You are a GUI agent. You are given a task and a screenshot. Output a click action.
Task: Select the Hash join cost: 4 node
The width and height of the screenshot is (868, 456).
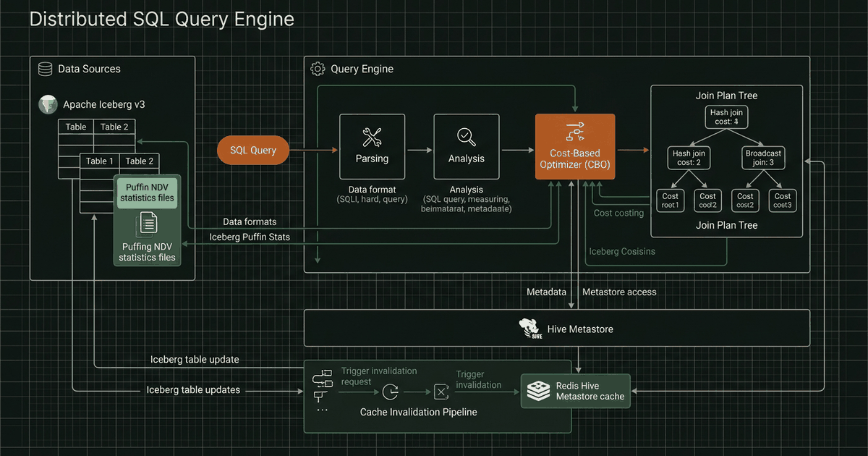726,117
